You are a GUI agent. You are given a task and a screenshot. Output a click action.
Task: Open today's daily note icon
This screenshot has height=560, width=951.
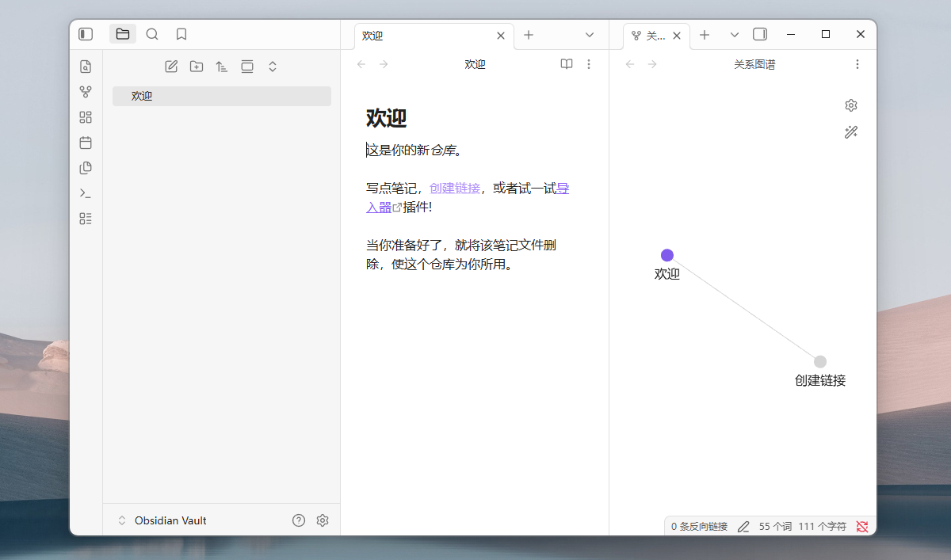pyautogui.click(x=86, y=143)
